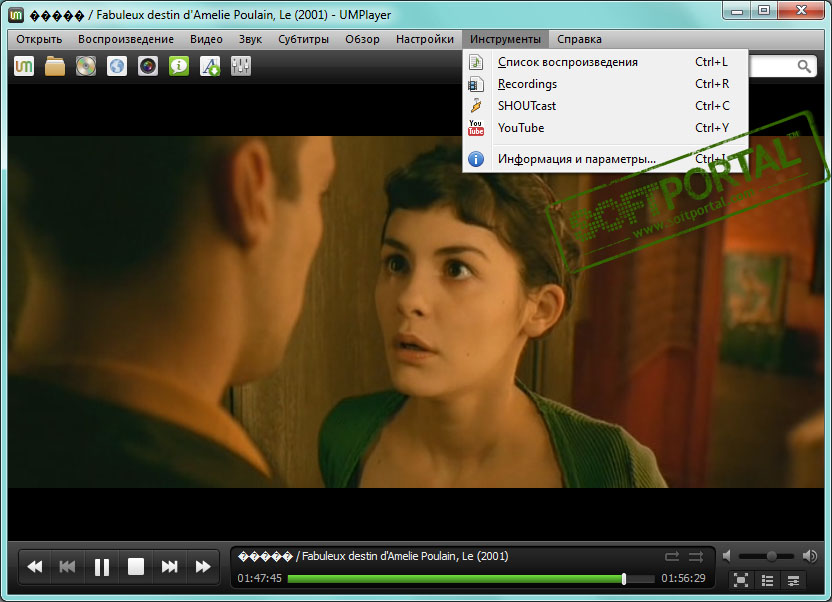Open file via folder toolbar icon
The image size is (832, 602).
(x=55, y=66)
